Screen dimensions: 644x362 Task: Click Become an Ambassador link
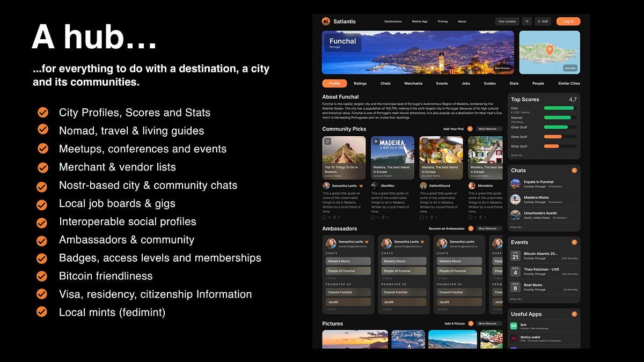pos(447,228)
